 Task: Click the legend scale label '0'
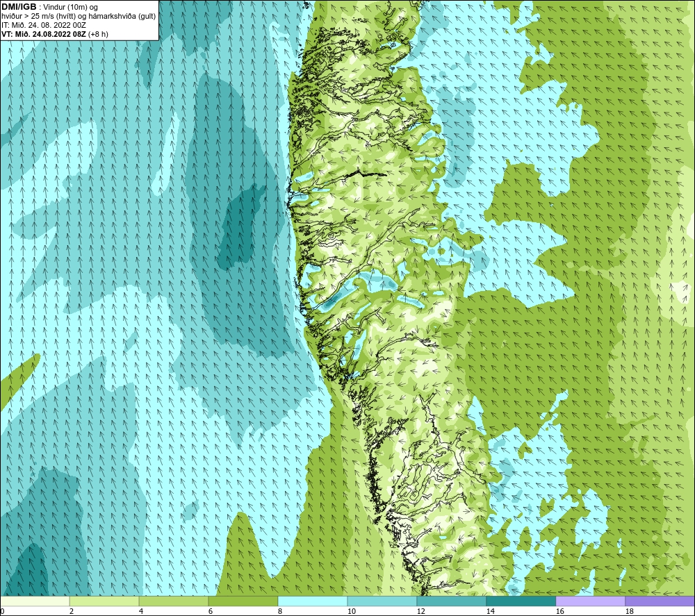[x=2, y=611]
